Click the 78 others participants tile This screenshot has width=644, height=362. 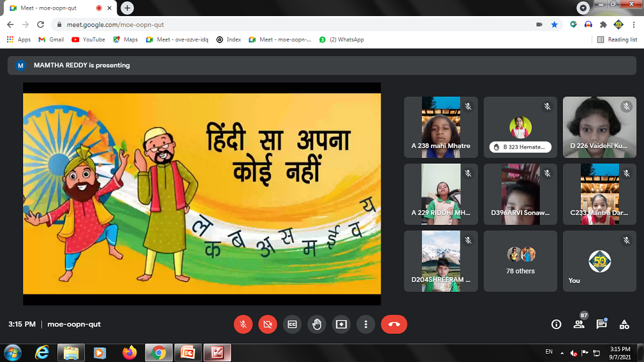pos(520,261)
